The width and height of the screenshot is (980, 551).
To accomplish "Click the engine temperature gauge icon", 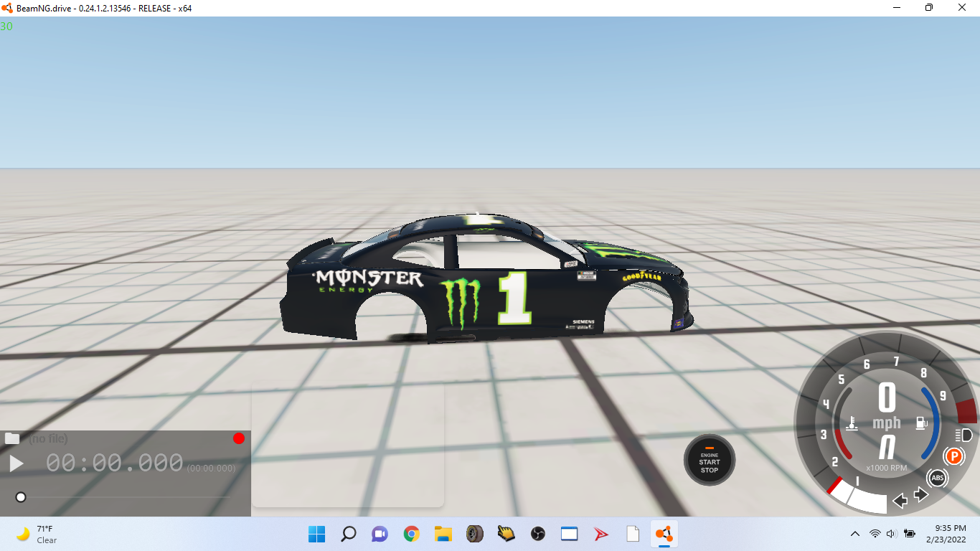I will (x=852, y=423).
